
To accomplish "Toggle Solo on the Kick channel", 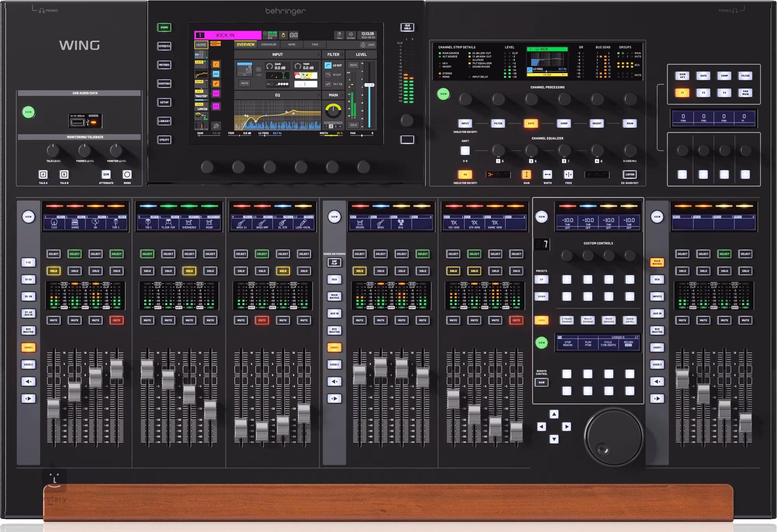I will (x=54, y=271).
